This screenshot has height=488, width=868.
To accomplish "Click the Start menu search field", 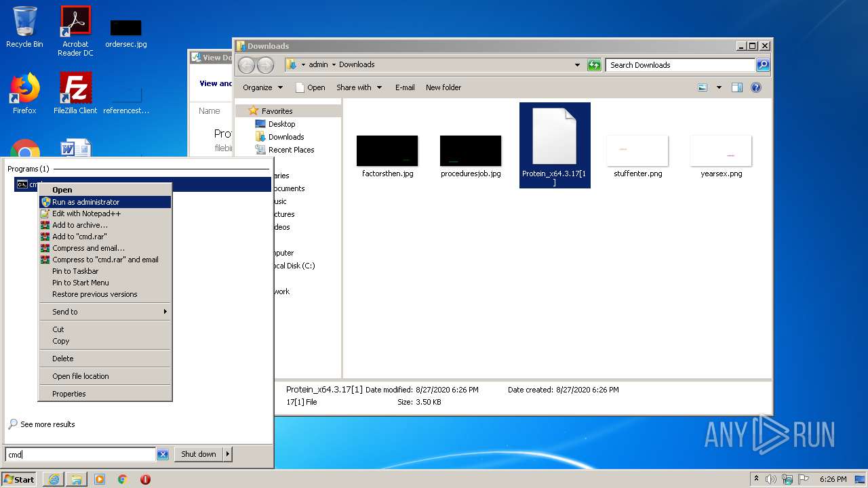I will [81, 455].
